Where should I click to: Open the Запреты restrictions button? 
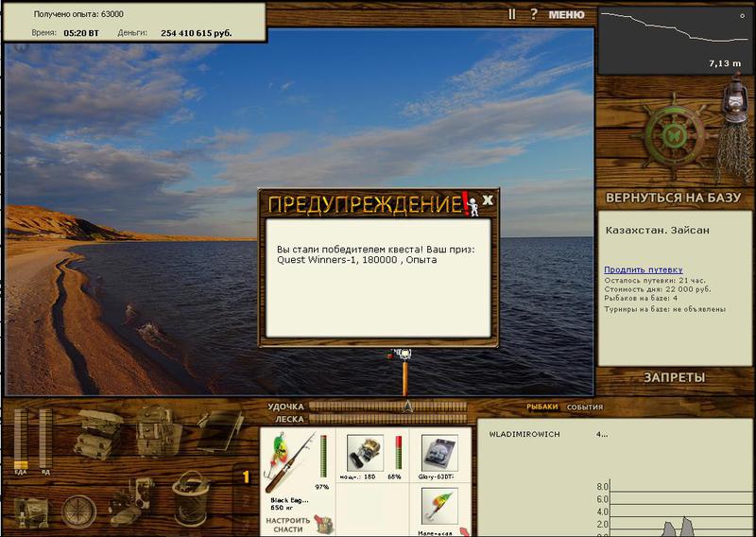[674, 378]
